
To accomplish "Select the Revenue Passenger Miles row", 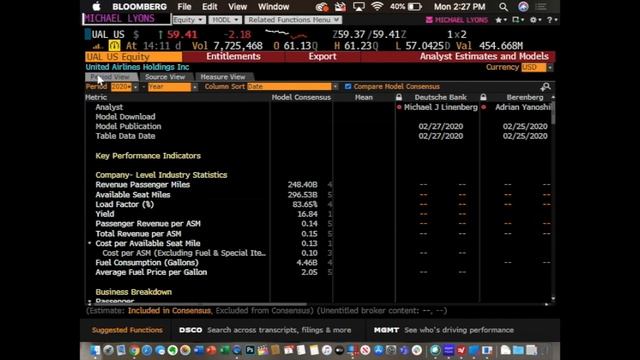I will [143, 184].
